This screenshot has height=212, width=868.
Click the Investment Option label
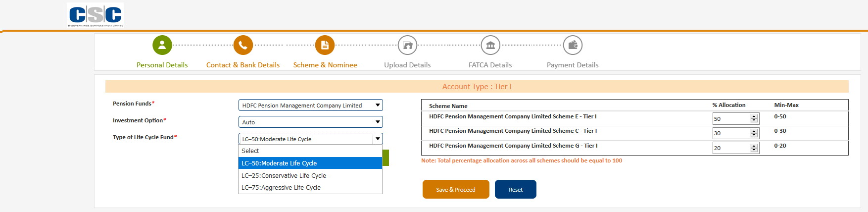pyautogui.click(x=140, y=120)
